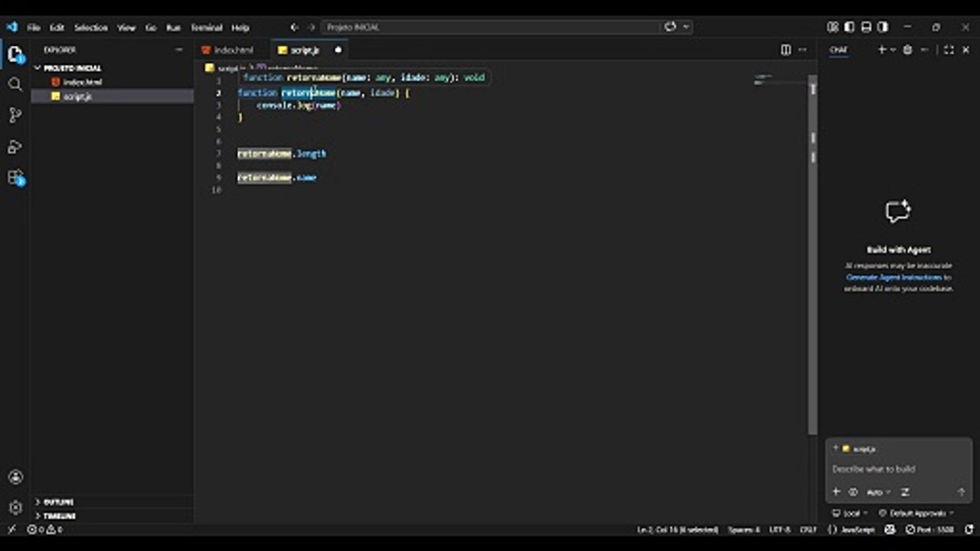This screenshot has height=551, width=980.
Task: Open the remote window icon in status bar
Action: coord(11,529)
